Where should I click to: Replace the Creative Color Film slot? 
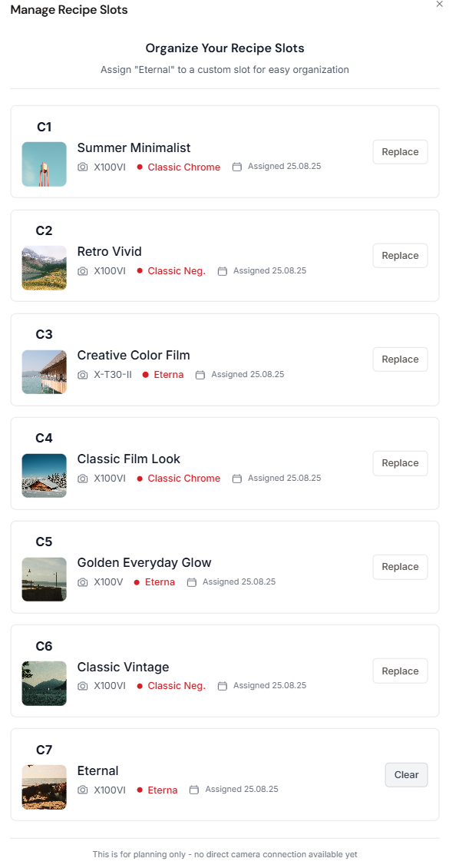pos(401,359)
